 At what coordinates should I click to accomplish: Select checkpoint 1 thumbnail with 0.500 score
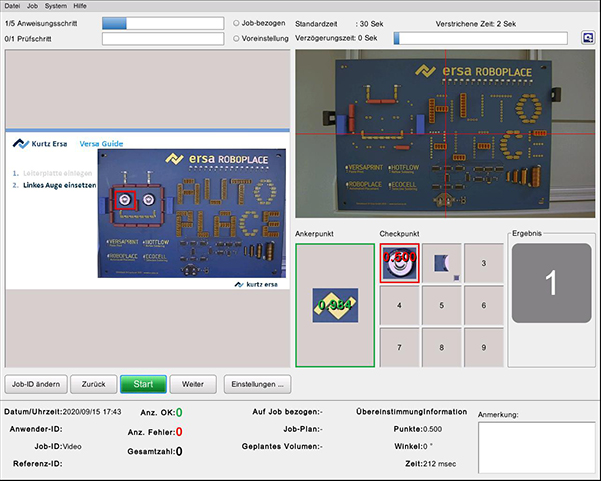(399, 263)
